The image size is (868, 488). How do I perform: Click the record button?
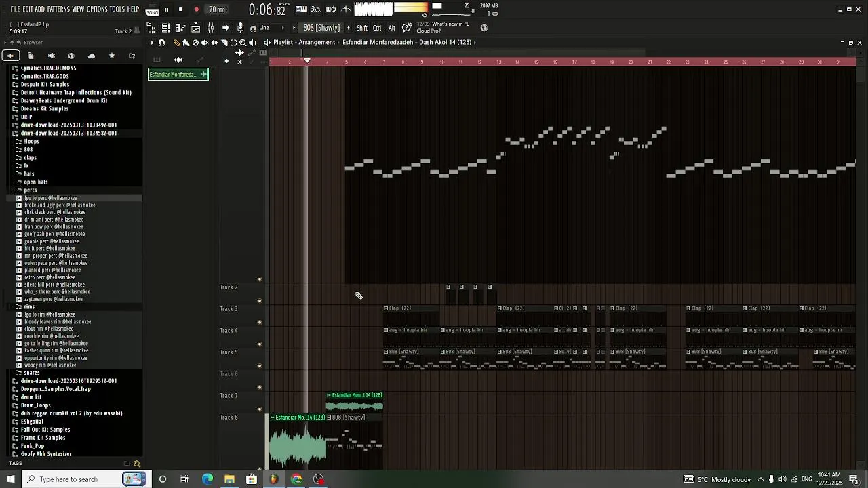pyautogui.click(x=197, y=9)
